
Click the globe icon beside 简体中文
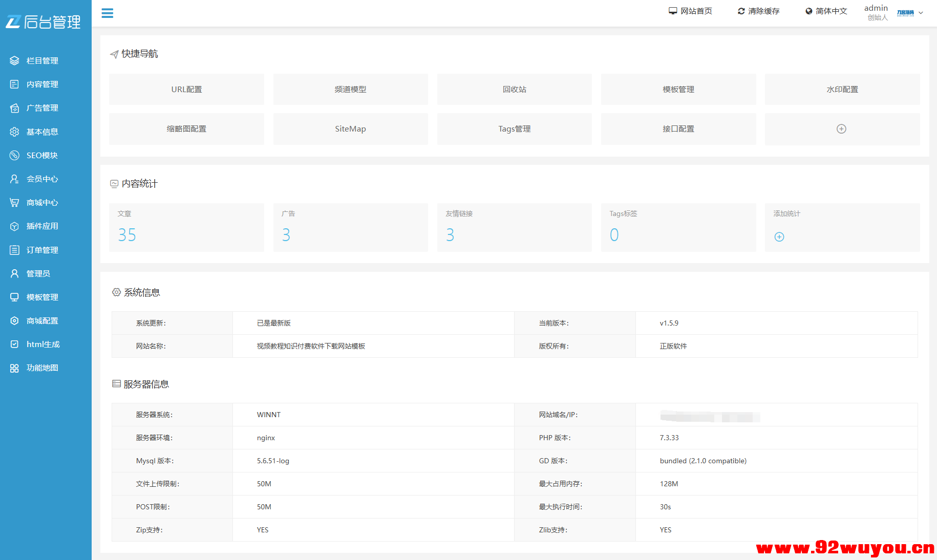[808, 10]
